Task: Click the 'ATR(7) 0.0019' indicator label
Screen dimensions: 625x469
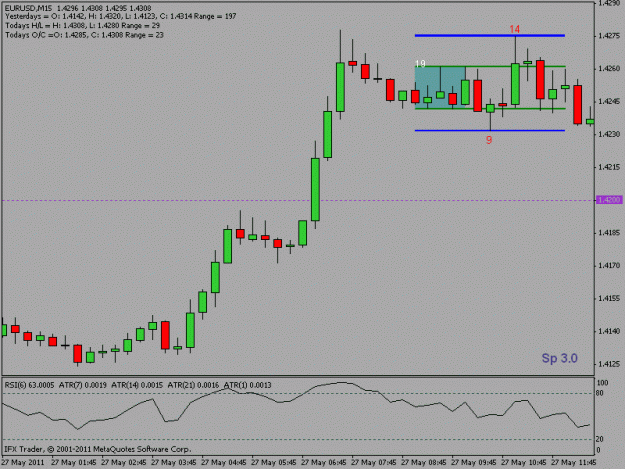Action: (x=83, y=385)
